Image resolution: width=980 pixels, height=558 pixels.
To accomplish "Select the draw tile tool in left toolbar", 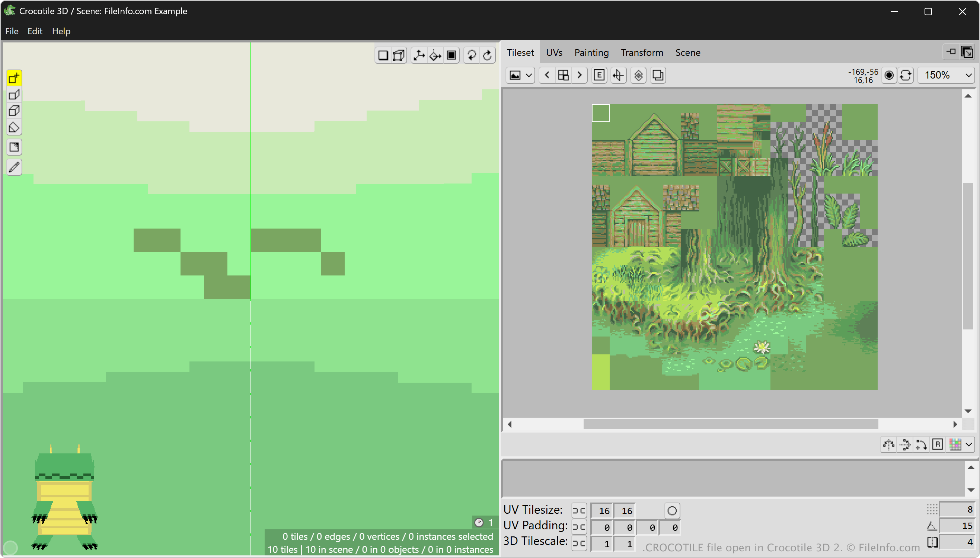I will (x=14, y=78).
